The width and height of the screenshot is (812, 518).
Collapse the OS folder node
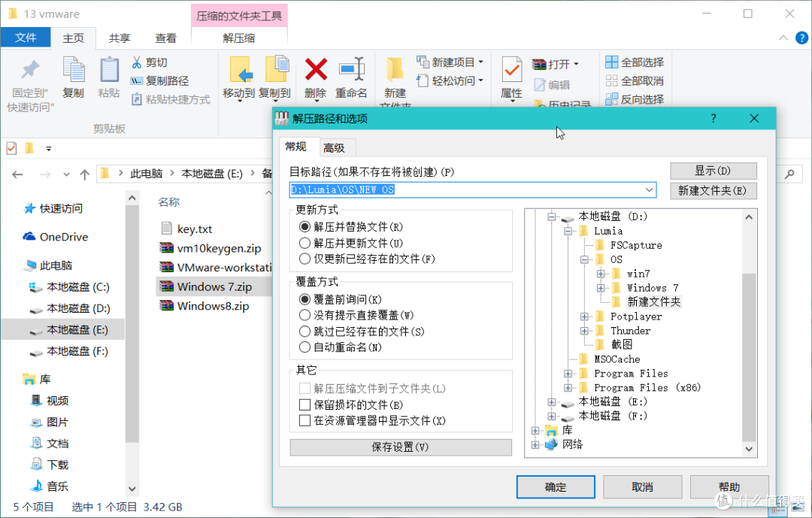click(585, 259)
